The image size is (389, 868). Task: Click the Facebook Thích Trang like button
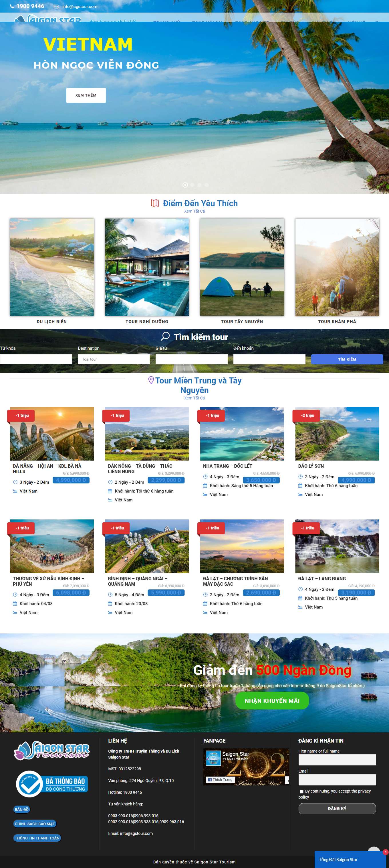click(220, 779)
